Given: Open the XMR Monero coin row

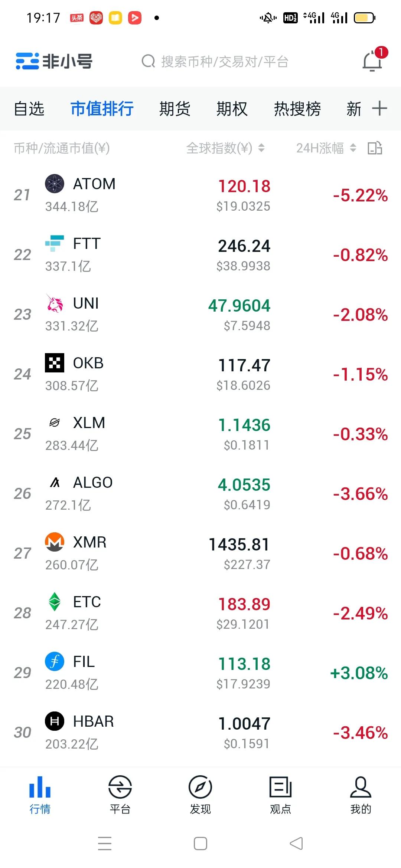Looking at the screenshot, I should [149, 553].
